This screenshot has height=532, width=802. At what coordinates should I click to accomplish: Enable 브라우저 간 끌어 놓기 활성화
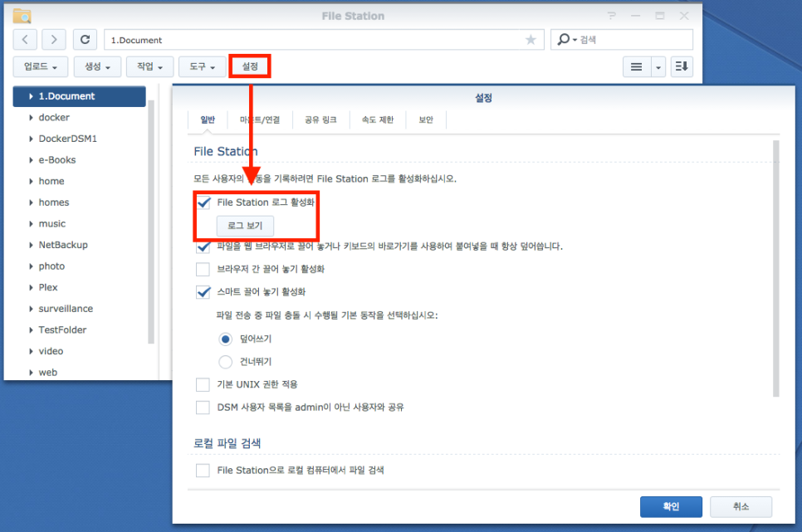pyautogui.click(x=203, y=269)
